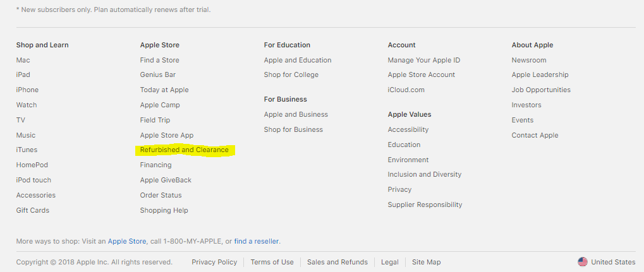The height and width of the screenshot is (272, 644).
Task: Open Shopping Help link
Action: 164,210
